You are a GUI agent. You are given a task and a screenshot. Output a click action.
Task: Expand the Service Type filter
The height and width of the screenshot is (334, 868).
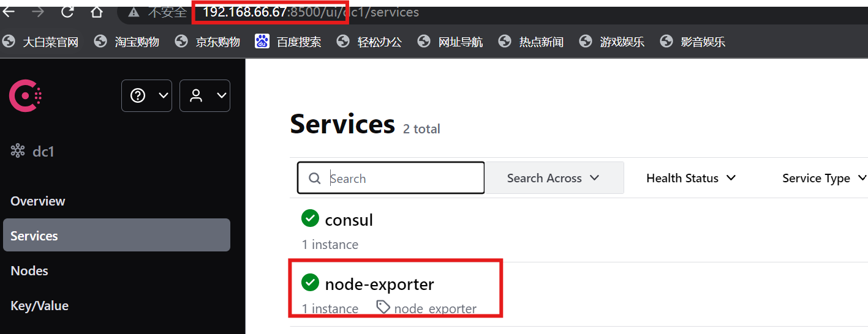coord(824,178)
